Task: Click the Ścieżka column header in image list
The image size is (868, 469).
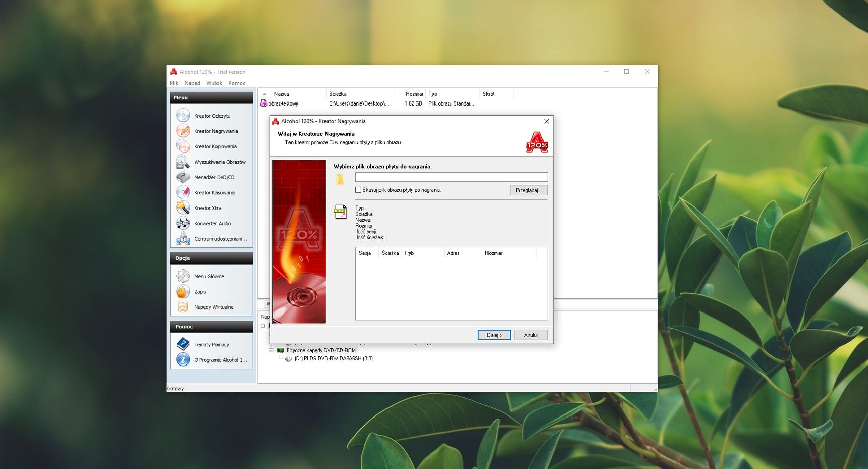Action: click(x=360, y=94)
